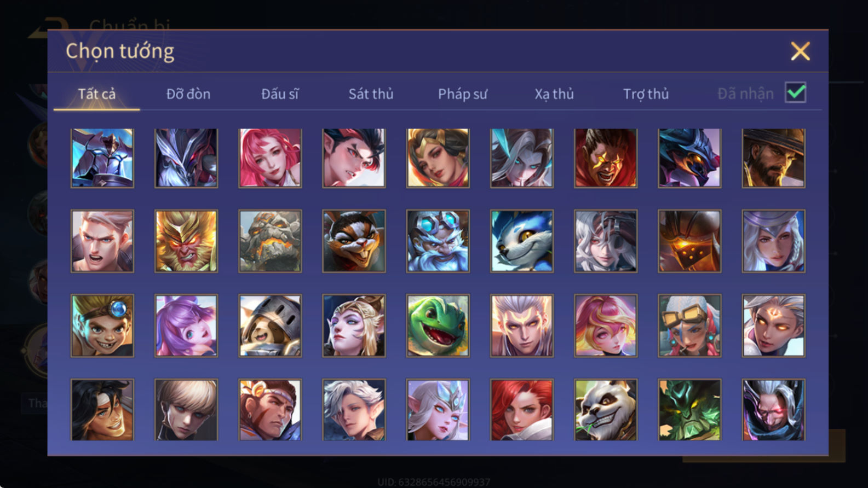This screenshot has height=488, width=868.
Task: Switch to the Pháp sư tab
Action: click(462, 94)
